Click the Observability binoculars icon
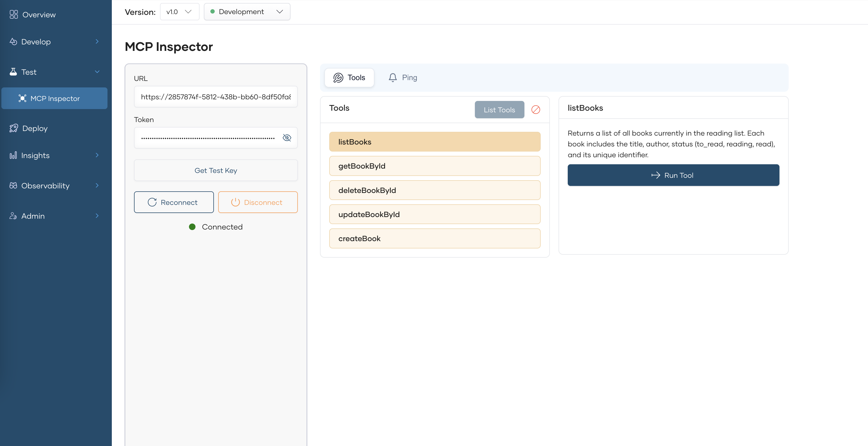The image size is (868, 446). tap(13, 186)
